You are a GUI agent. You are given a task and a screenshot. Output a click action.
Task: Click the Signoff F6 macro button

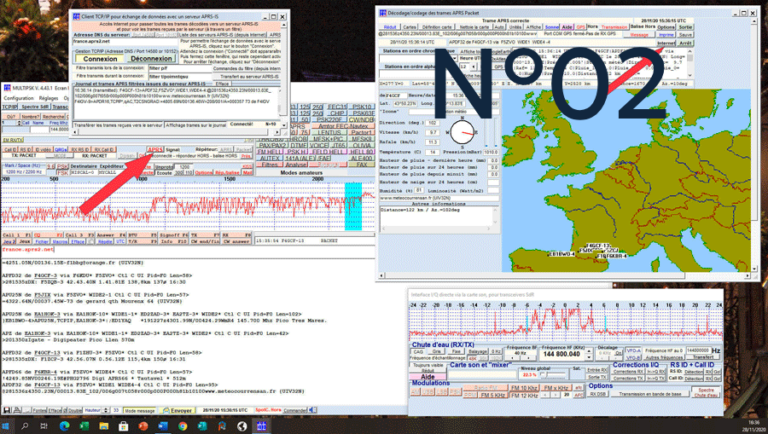coord(173,235)
